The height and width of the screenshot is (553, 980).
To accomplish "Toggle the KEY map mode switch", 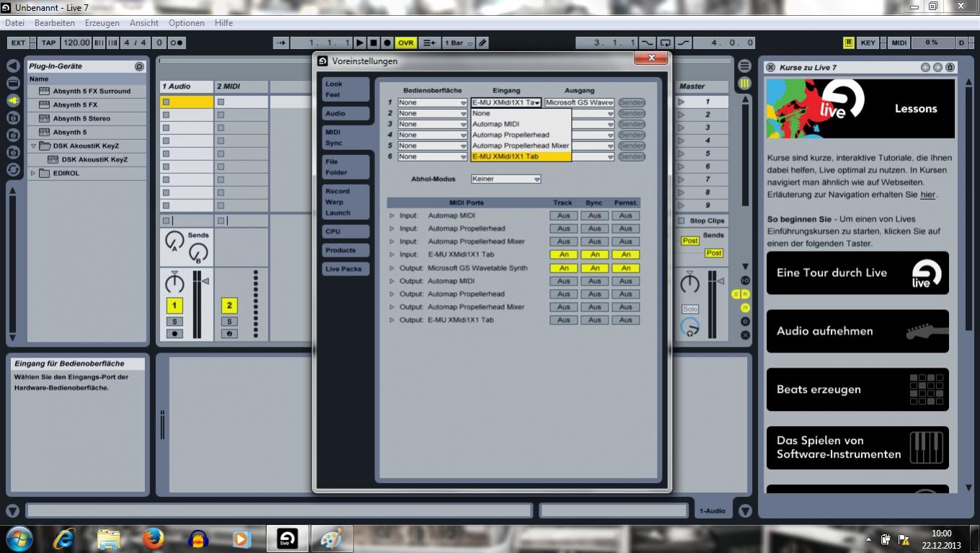I will tap(868, 43).
